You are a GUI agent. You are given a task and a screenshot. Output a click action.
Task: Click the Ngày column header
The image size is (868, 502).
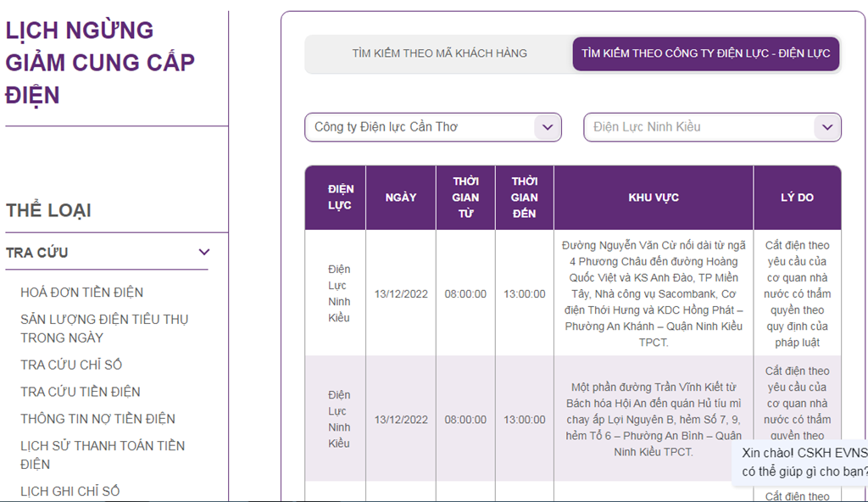(x=401, y=198)
